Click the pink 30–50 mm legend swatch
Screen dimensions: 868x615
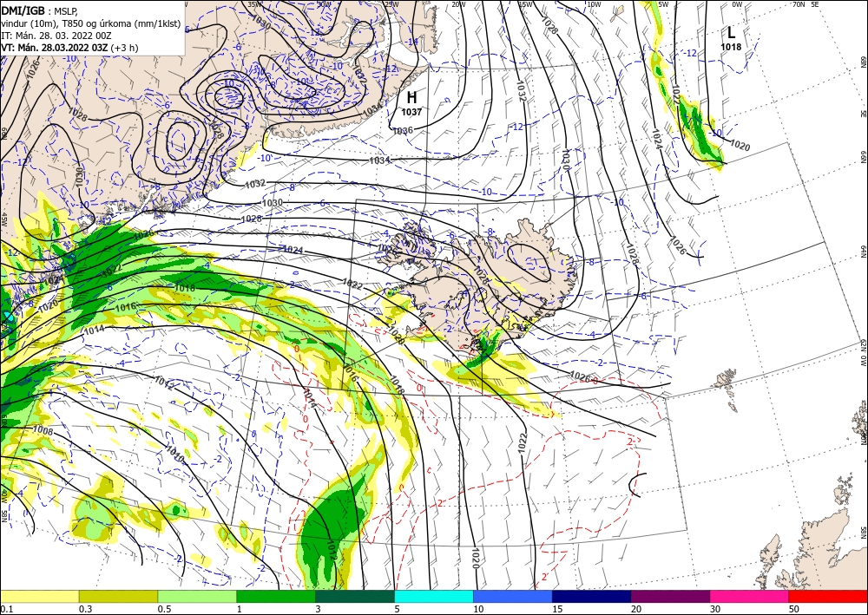tap(750, 596)
